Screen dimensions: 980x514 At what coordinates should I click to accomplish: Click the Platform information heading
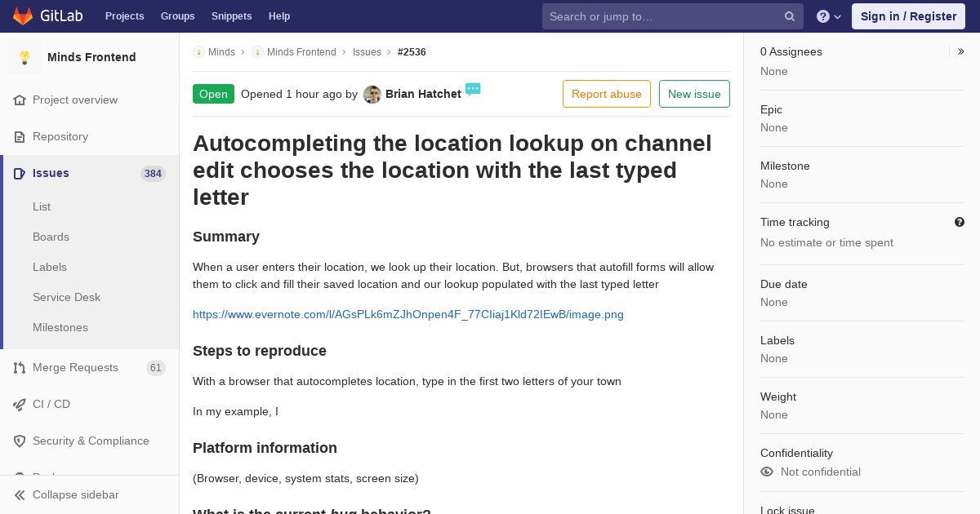point(265,448)
